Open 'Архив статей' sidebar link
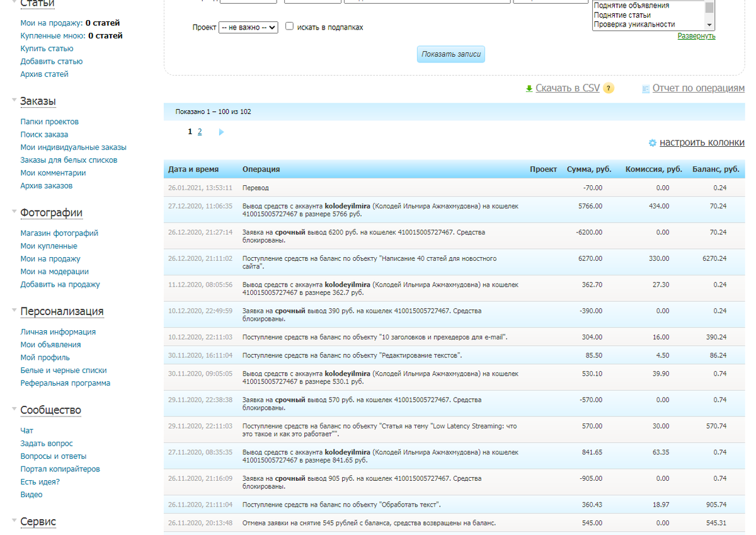The width and height of the screenshot is (756, 535). (x=44, y=74)
